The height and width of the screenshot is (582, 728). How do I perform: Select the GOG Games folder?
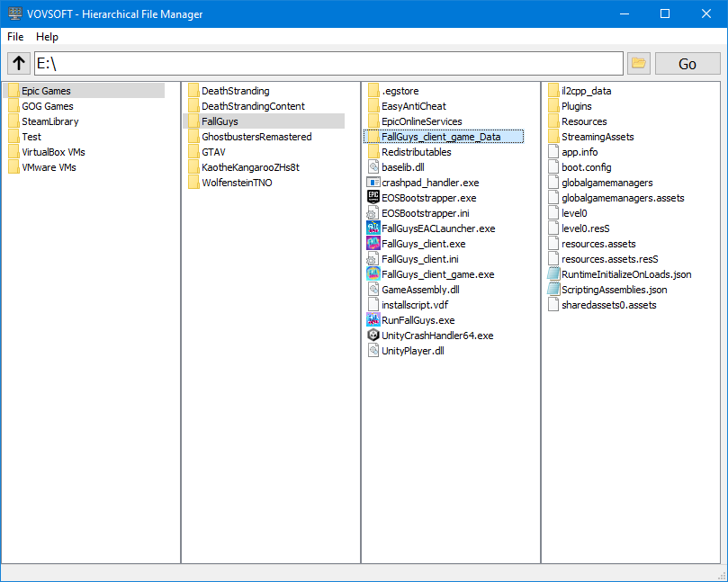tap(47, 106)
